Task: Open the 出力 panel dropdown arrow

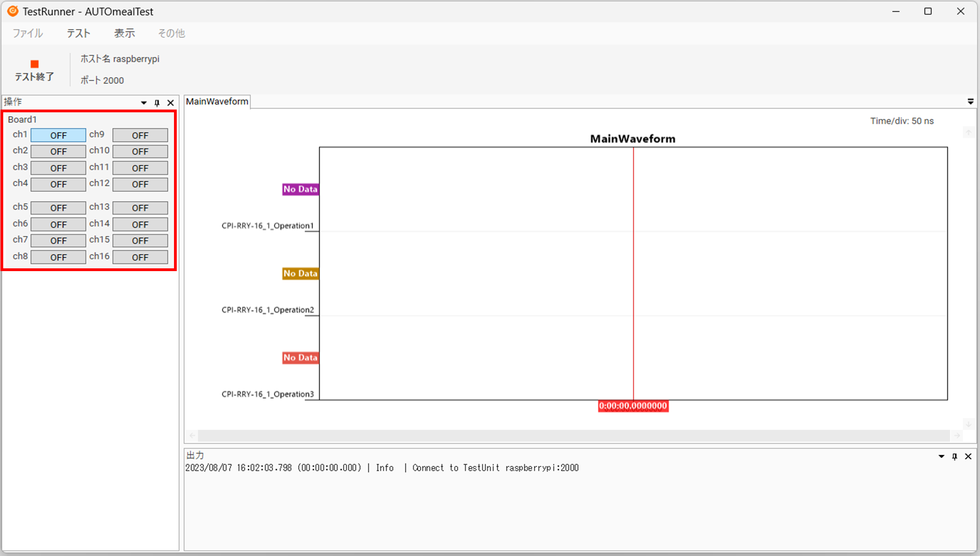Action: click(x=940, y=456)
